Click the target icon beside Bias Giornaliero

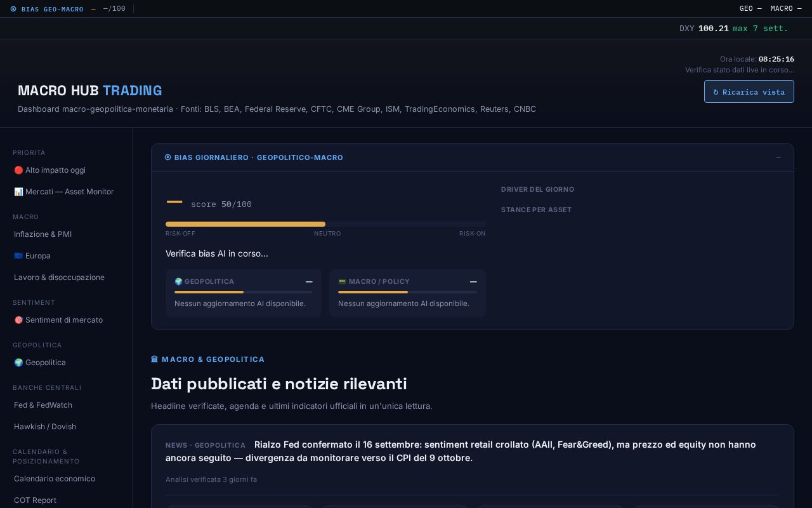[x=168, y=157]
